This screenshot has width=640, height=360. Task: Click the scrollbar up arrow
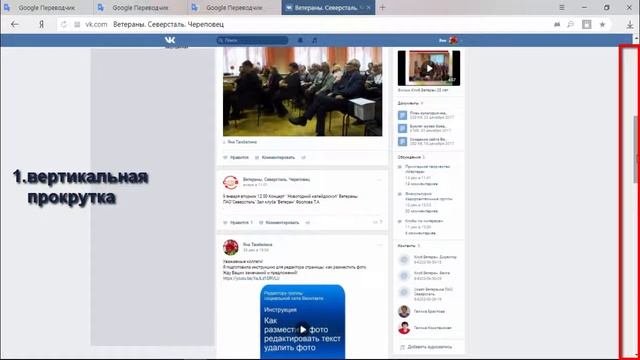[x=636, y=39]
